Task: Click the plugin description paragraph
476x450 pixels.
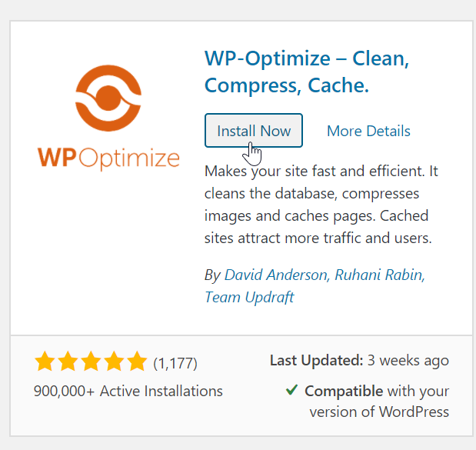Action: coord(318,205)
